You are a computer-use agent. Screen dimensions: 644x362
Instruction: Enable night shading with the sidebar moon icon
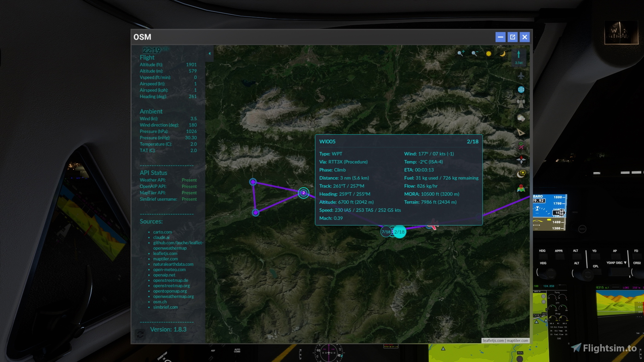coord(521,173)
